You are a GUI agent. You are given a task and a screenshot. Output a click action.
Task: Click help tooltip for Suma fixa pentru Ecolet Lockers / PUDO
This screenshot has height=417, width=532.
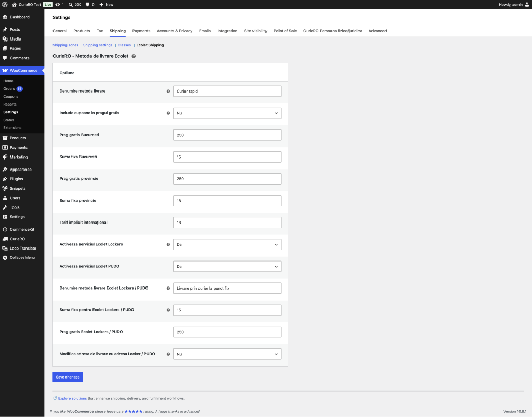[168, 310]
